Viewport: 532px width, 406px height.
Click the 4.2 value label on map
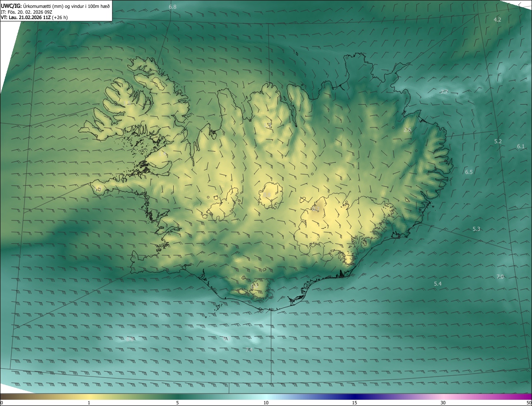(497, 20)
